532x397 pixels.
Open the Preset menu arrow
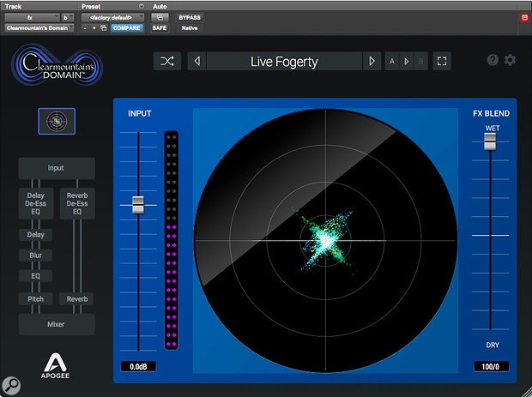click(x=142, y=7)
